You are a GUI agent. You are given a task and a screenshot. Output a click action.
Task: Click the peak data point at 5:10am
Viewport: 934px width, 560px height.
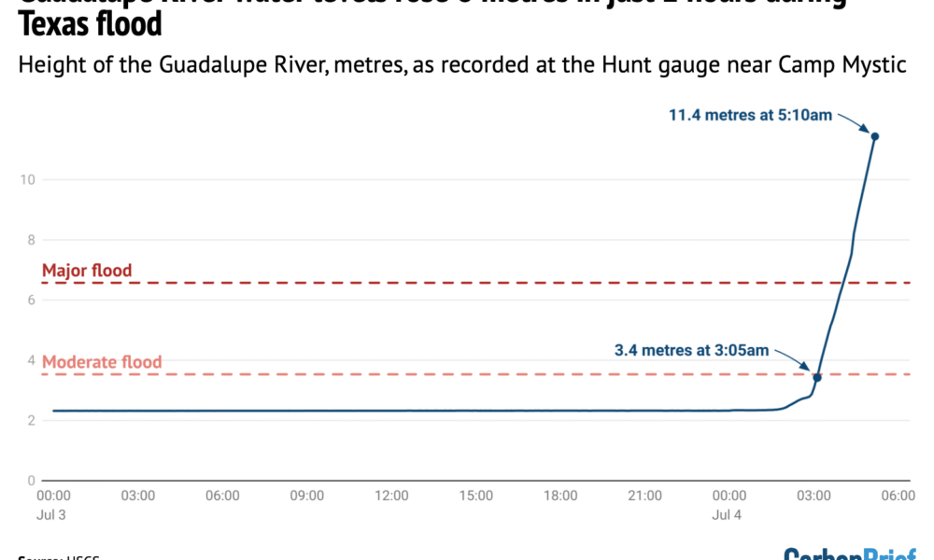[875, 136]
